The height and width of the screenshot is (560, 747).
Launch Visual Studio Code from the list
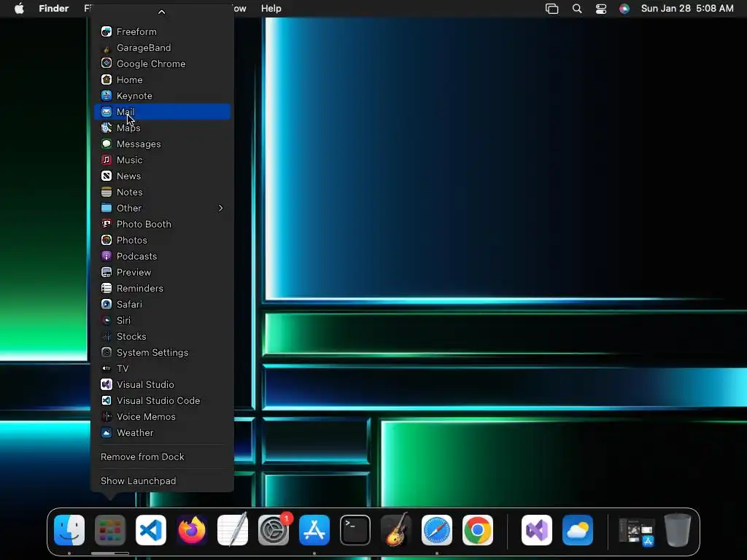[x=162, y=400]
